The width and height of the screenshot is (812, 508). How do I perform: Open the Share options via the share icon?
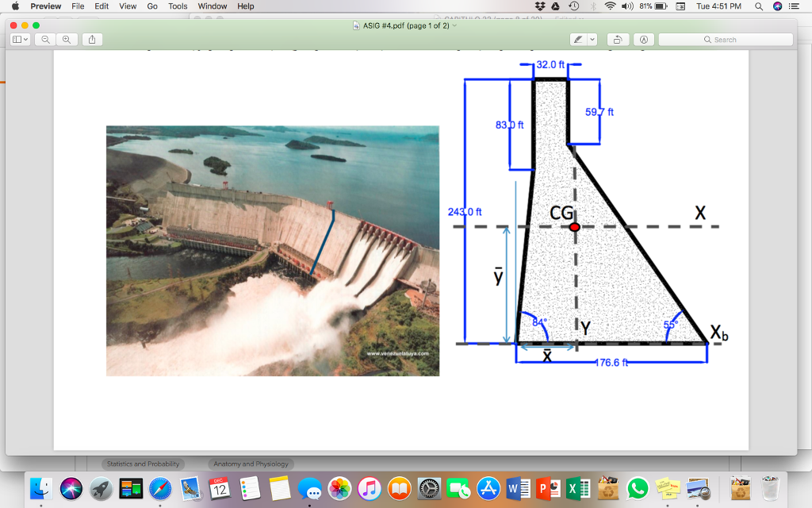[x=92, y=39]
